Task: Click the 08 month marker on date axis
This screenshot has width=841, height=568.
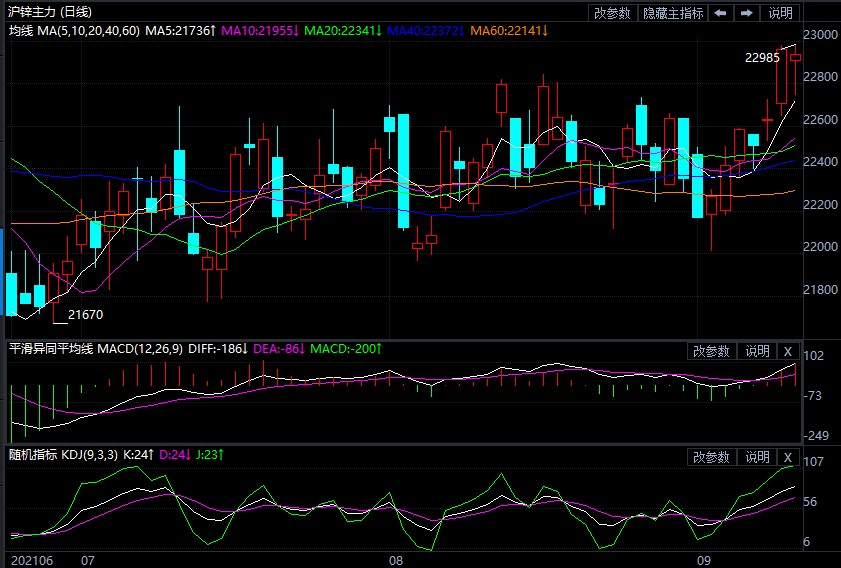Action: coord(395,560)
